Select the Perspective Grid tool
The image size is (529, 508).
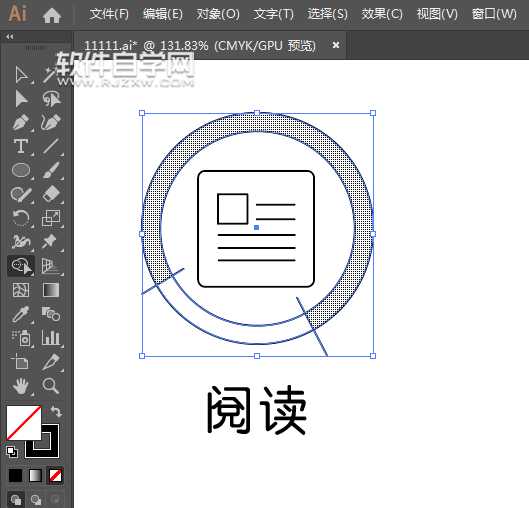pyautogui.click(x=51, y=266)
